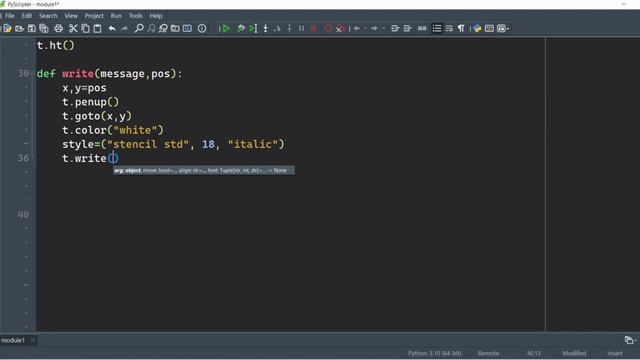Image resolution: width=640 pixels, height=360 pixels.
Task: Click line number 36 in gutter
Action: pos(23,158)
